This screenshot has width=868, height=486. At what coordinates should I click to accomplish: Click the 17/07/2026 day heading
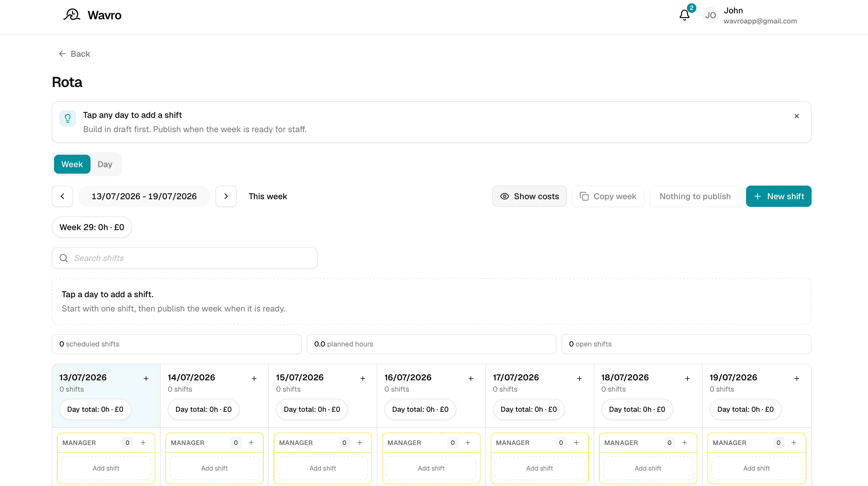516,377
